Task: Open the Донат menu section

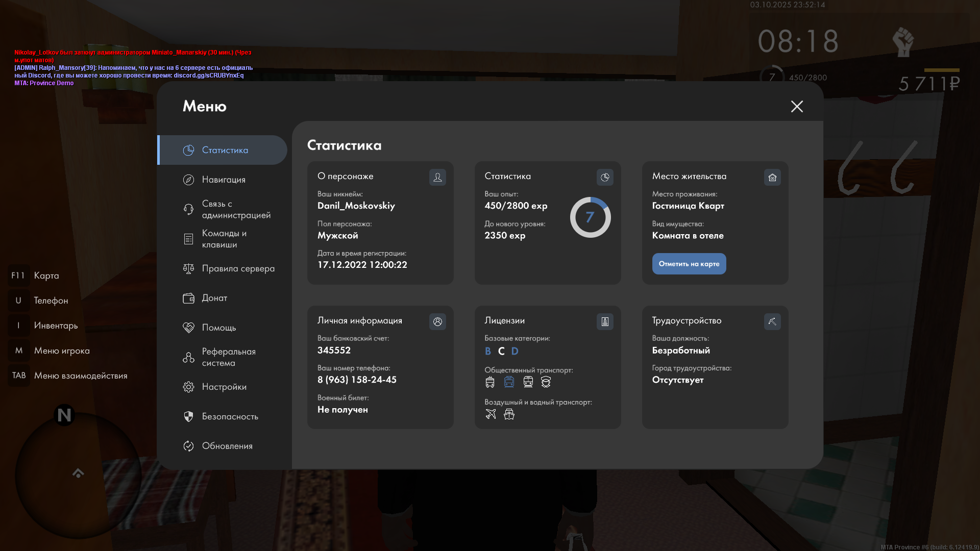Action: [x=214, y=298]
